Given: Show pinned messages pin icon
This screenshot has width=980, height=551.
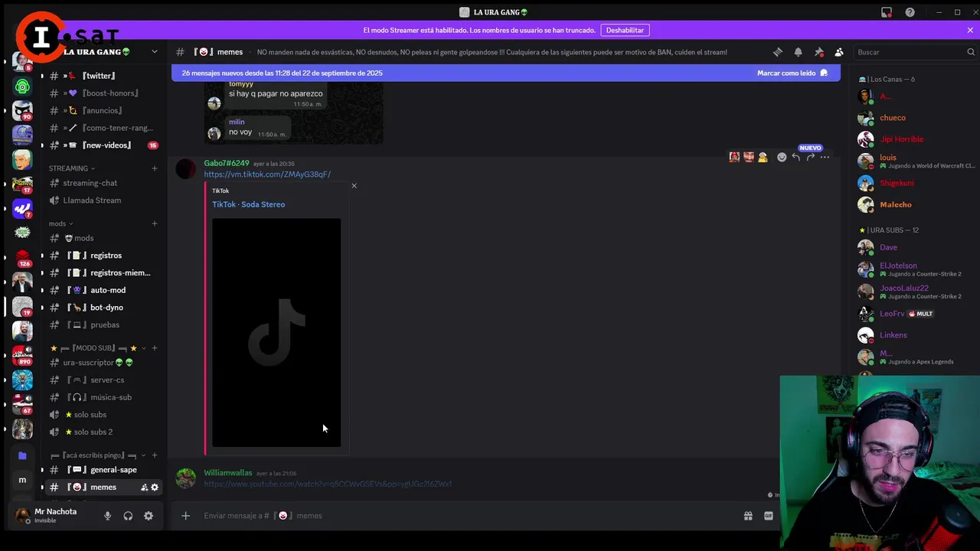Looking at the screenshot, I should click(x=818, y=52).
